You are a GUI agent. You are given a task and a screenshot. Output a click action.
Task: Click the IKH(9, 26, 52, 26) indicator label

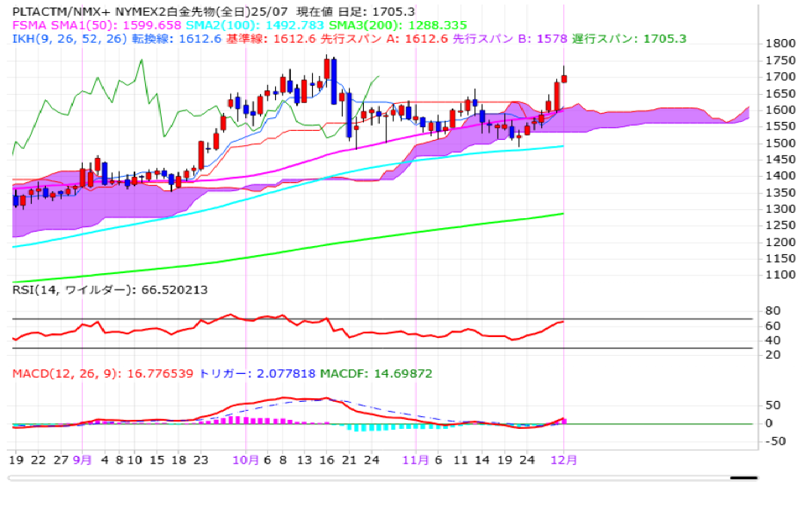coord(64,38)
